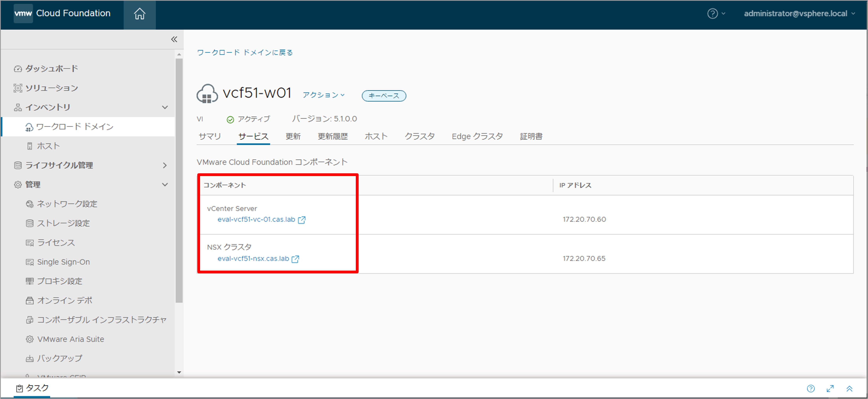This screenshot has height=399, width=868.
Task: Click the Lifecycle Management icon
Action: (18, 165)
